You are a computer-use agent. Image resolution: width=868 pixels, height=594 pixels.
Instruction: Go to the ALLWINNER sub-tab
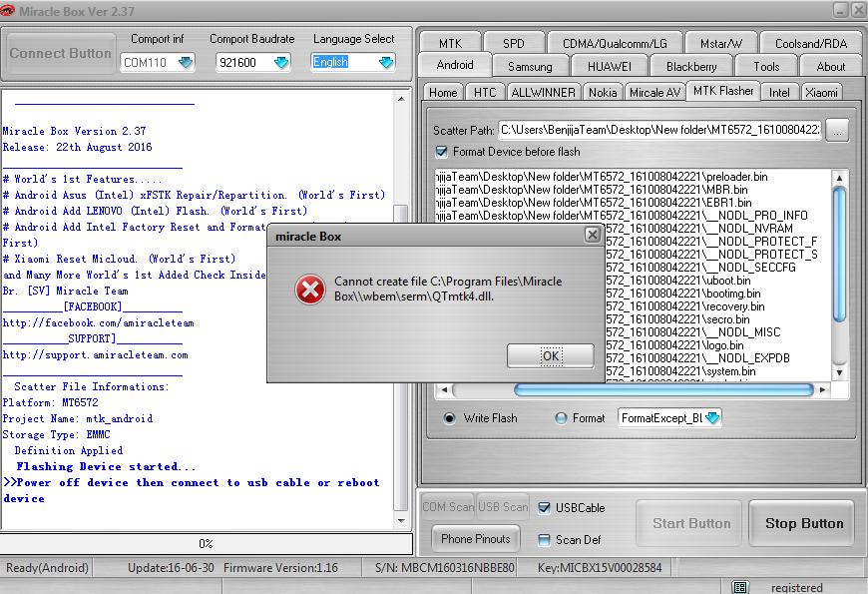pyautogui.click(x=543, y=93)
